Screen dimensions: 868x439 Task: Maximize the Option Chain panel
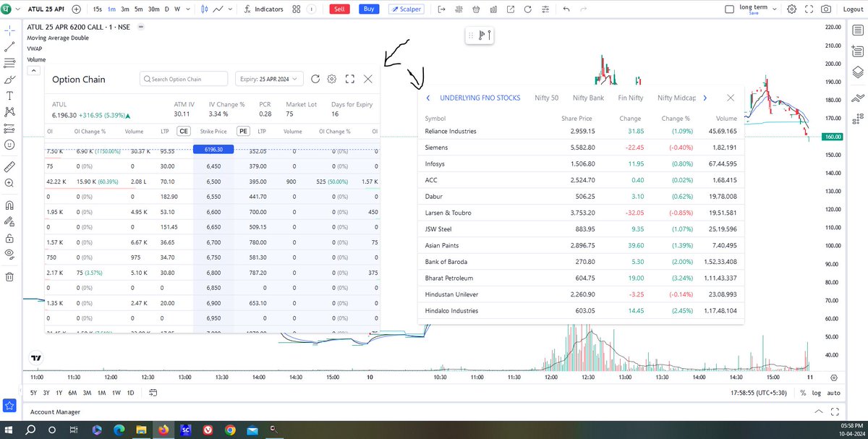[x=350, y=79]
